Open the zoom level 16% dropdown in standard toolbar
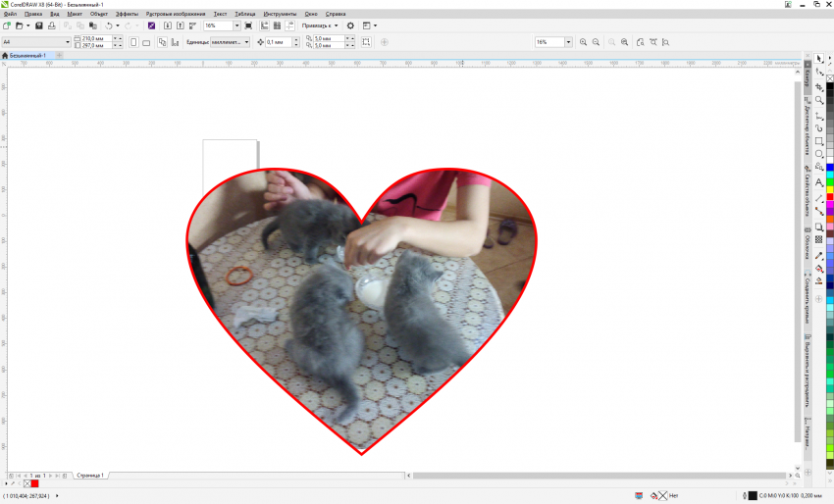This screenshot has height=504, width=834. tap(237, 25)
